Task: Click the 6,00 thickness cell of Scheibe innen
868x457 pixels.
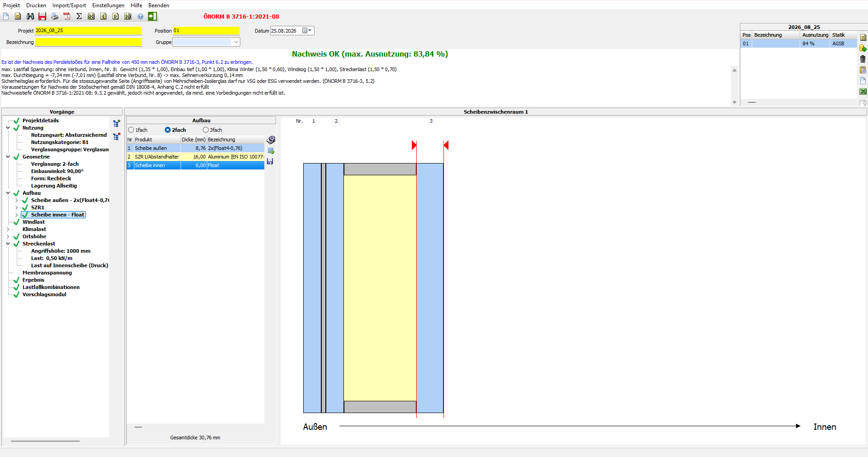Action: (194, 165)
